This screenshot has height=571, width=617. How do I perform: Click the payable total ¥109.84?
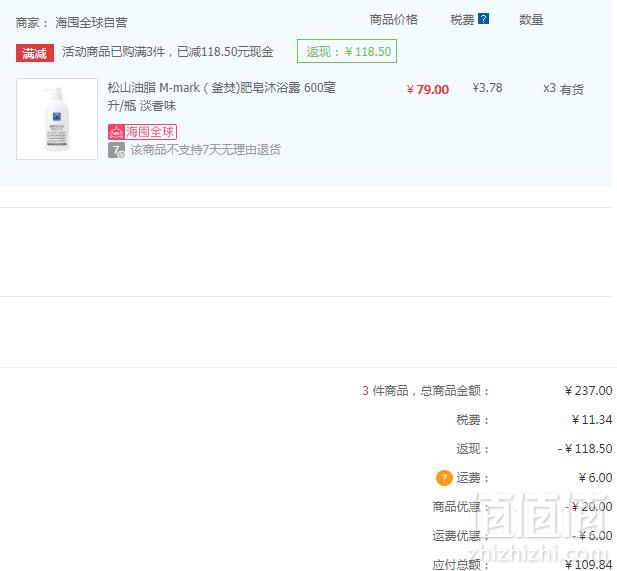[x=588, y=564]
